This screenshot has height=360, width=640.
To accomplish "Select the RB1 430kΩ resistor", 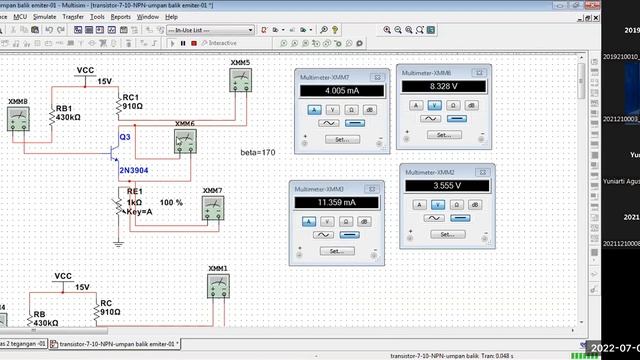I will click(x=52, y=116).
